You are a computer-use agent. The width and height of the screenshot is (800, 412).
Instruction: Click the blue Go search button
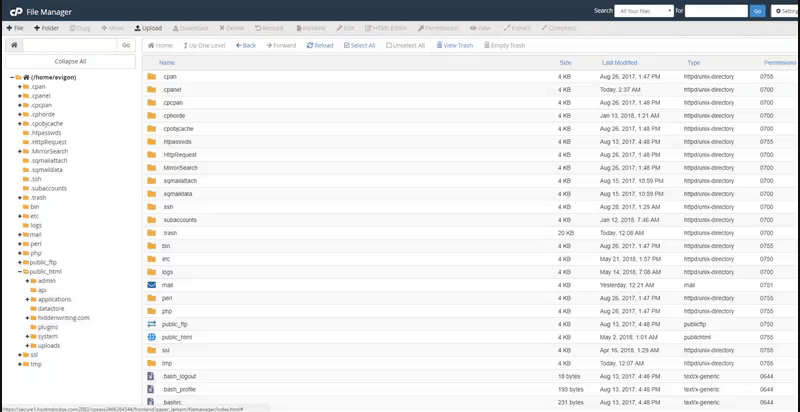click(757, 11)
